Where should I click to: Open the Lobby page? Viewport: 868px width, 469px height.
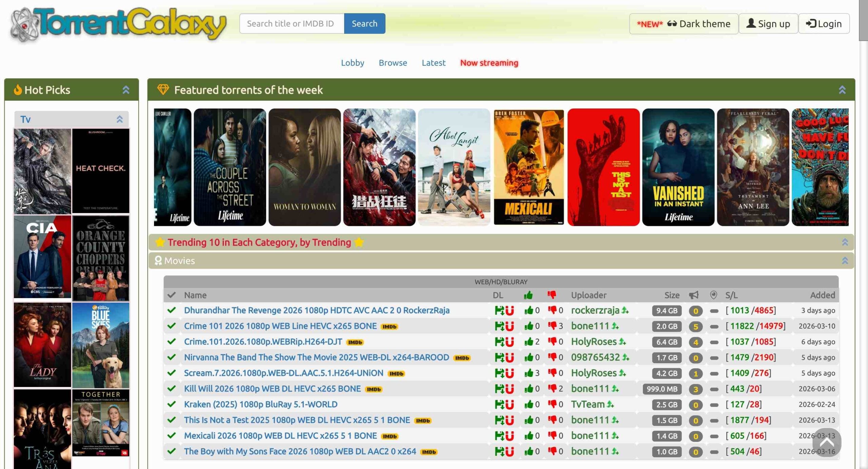pos(352,63)
